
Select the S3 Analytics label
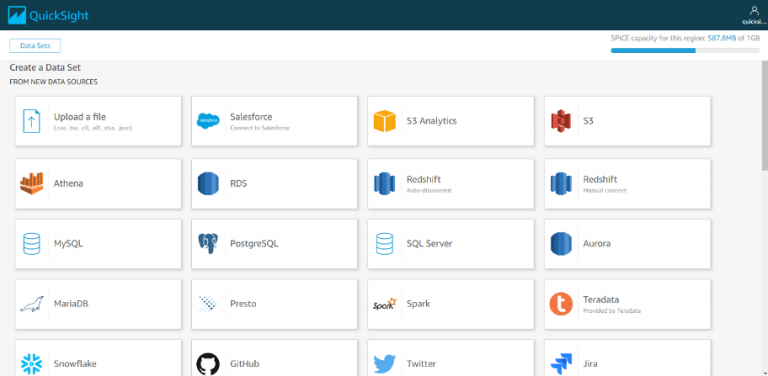(432, 120)
